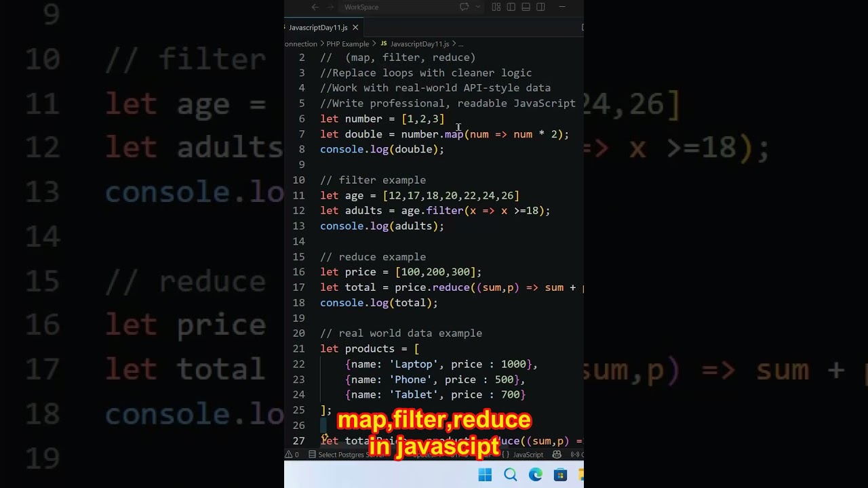The width and height of the screenshot is (868, 488).
Task: Open Microsoft Store from the taskbar
Action: tap(560, 475)
